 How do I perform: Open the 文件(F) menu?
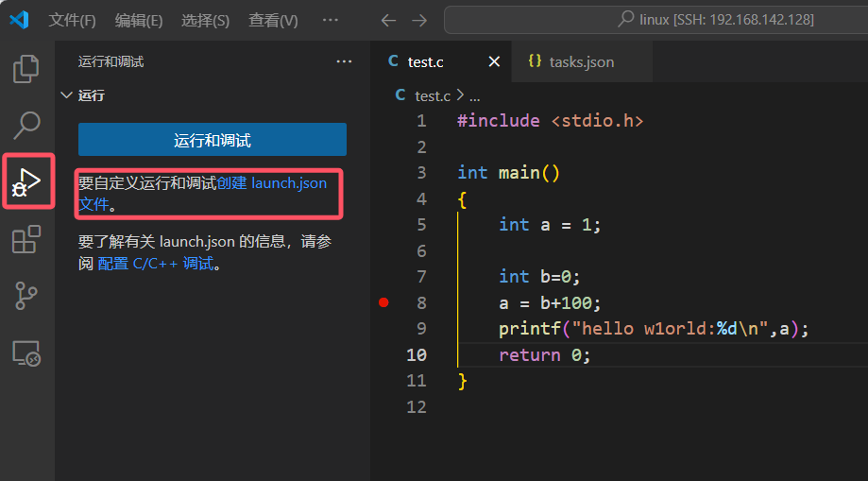pos(72,20)
